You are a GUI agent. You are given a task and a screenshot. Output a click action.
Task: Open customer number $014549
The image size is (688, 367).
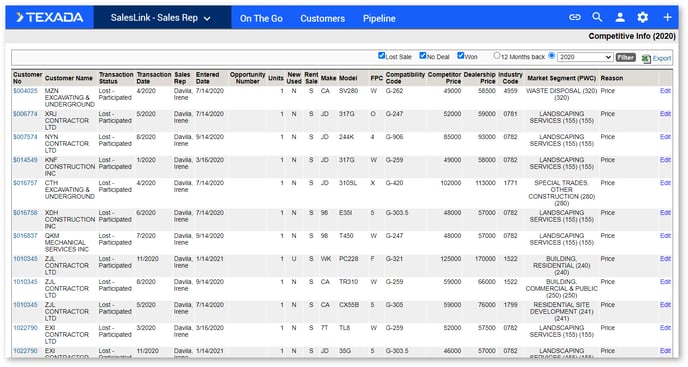point(25,160)
